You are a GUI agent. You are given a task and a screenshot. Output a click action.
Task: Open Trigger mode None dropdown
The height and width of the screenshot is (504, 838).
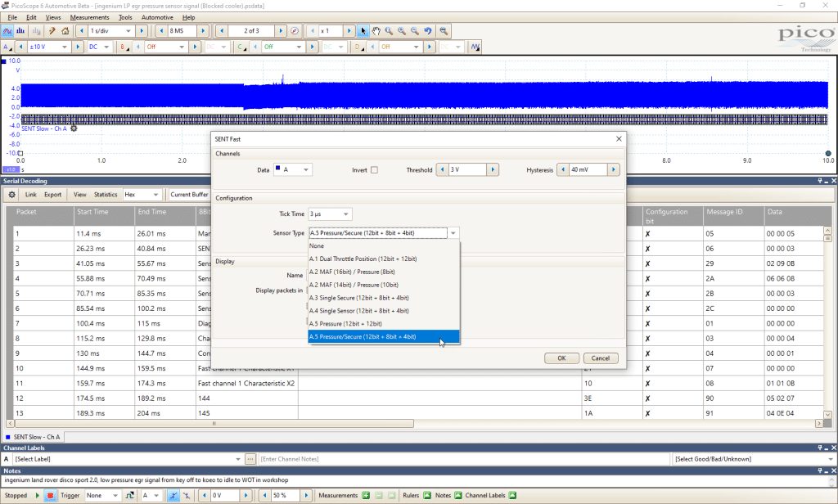tap(102, 496)
